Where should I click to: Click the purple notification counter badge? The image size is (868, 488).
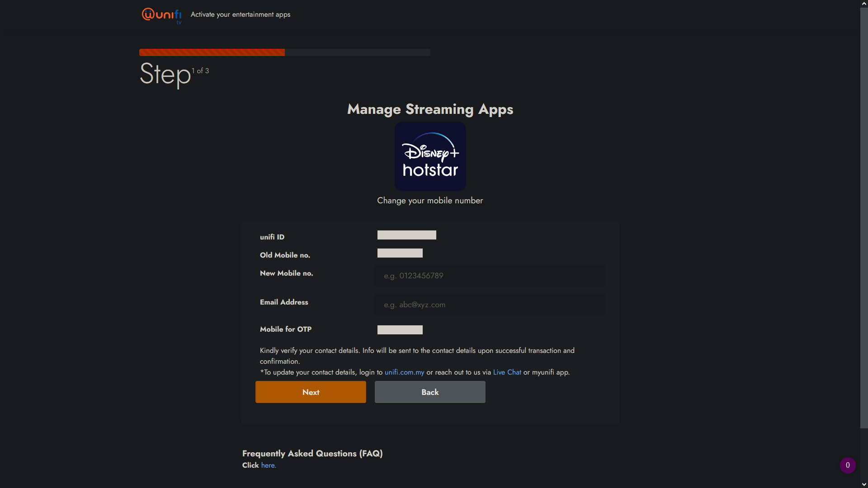pos(848,465)
